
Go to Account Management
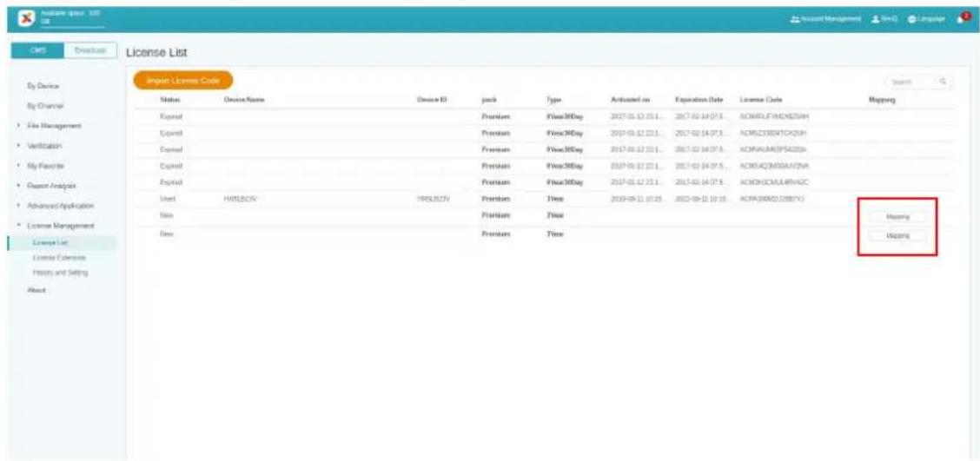coord(825,19)
